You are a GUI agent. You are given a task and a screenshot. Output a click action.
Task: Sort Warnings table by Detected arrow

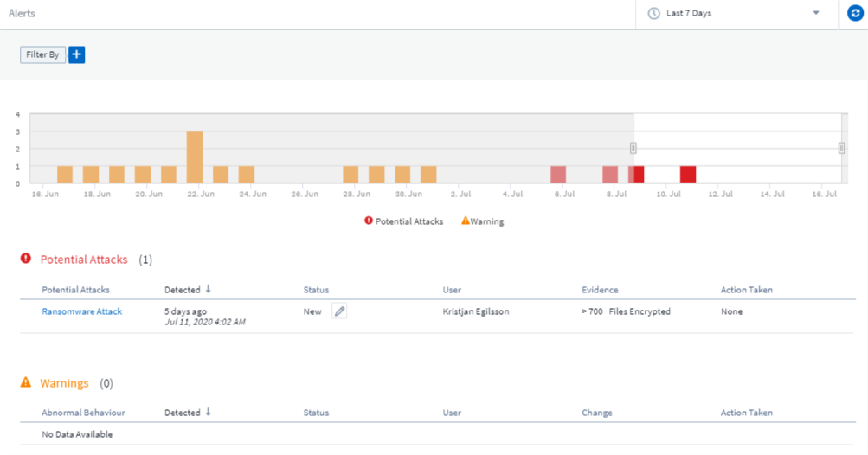point(209,412)
